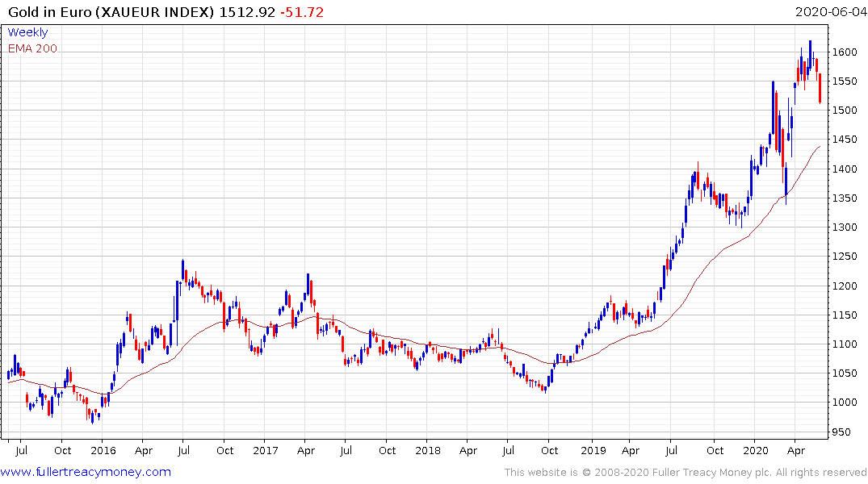Screen dimensions: 868x484
Task: Click the 2016 year label on time axis
Action: point(103,450)
